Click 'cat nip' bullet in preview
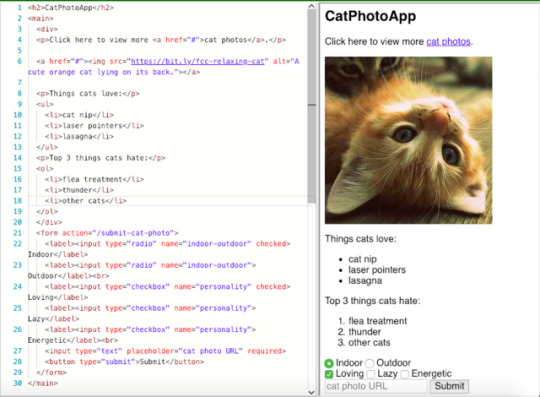This screenshot has height=397, width=540. point(362,259)
